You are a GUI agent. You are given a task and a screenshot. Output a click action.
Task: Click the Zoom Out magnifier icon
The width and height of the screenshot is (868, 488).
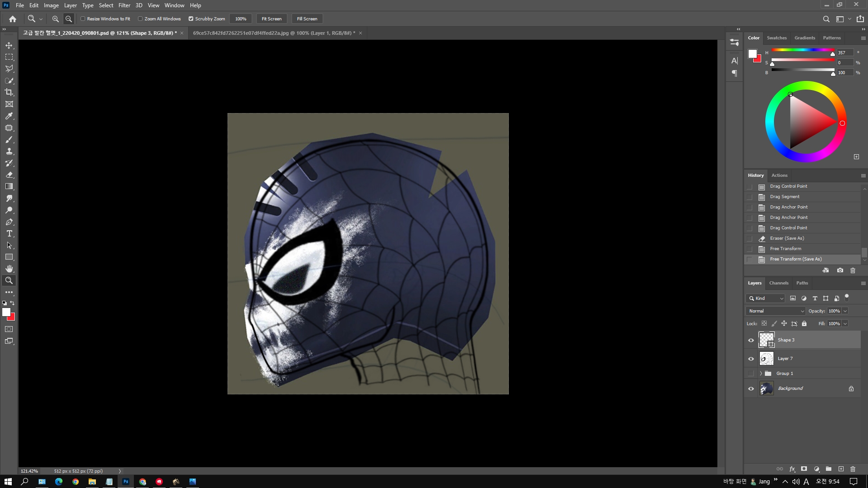(x=69, y=19)
